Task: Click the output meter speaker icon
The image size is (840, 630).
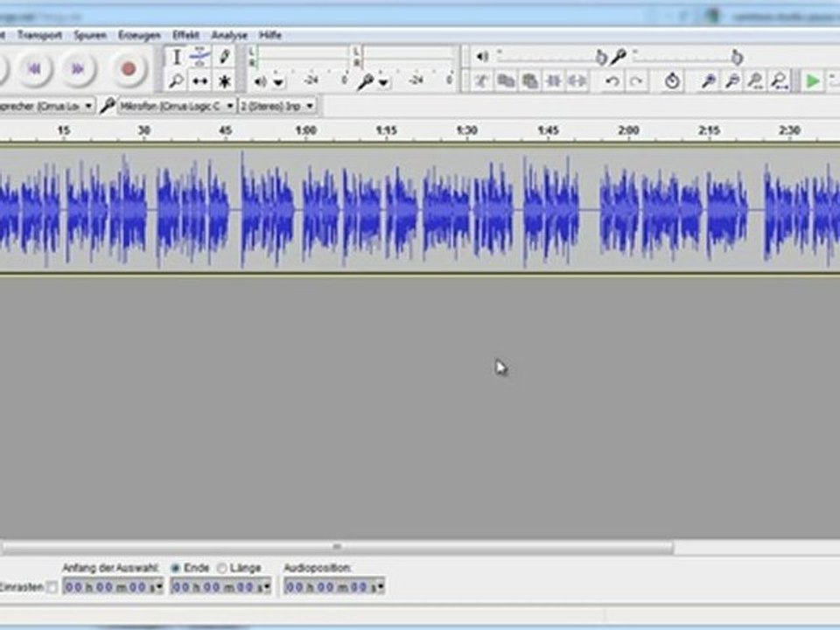Action: click(261, 82)
